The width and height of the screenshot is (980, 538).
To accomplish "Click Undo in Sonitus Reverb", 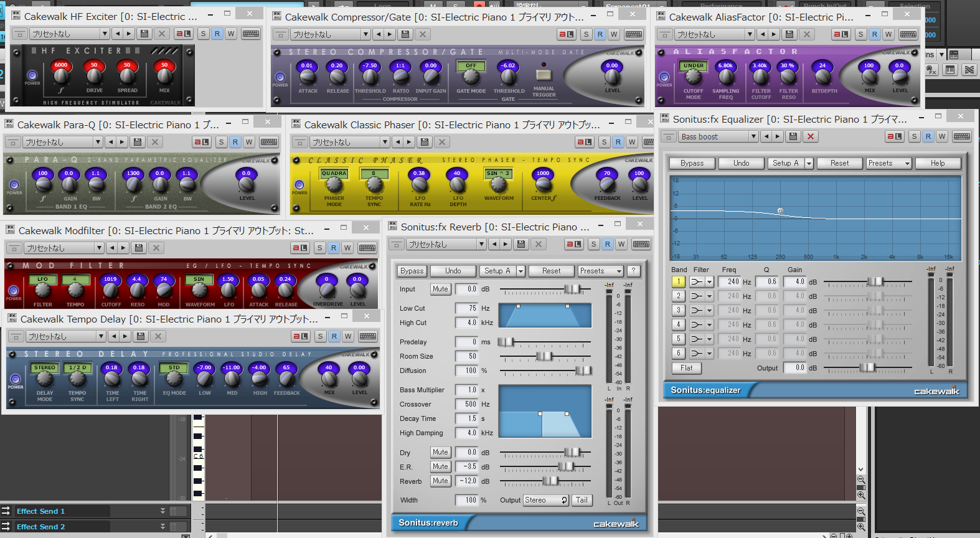I will pos(453,271).
